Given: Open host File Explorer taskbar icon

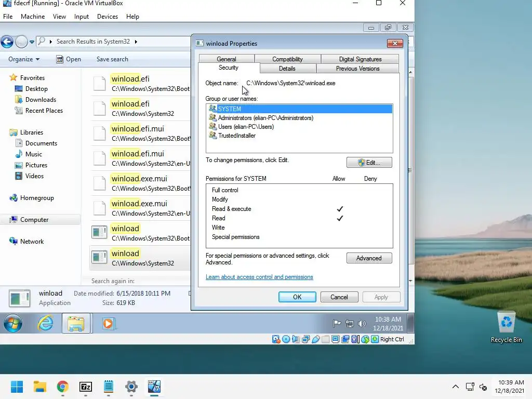Looking at the screenshot, I should click(x=39, y=387).
